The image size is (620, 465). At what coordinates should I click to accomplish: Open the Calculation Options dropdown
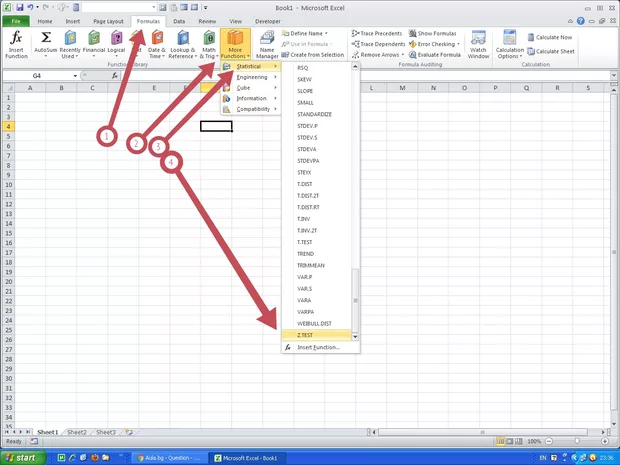509,44
